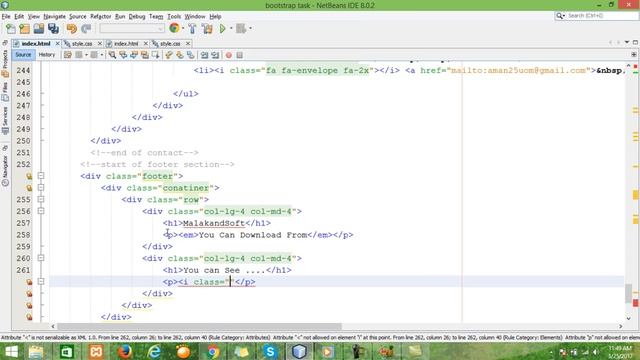
Task: Collapse the row div fold at line 255
Action: click(x=41, y=200)
